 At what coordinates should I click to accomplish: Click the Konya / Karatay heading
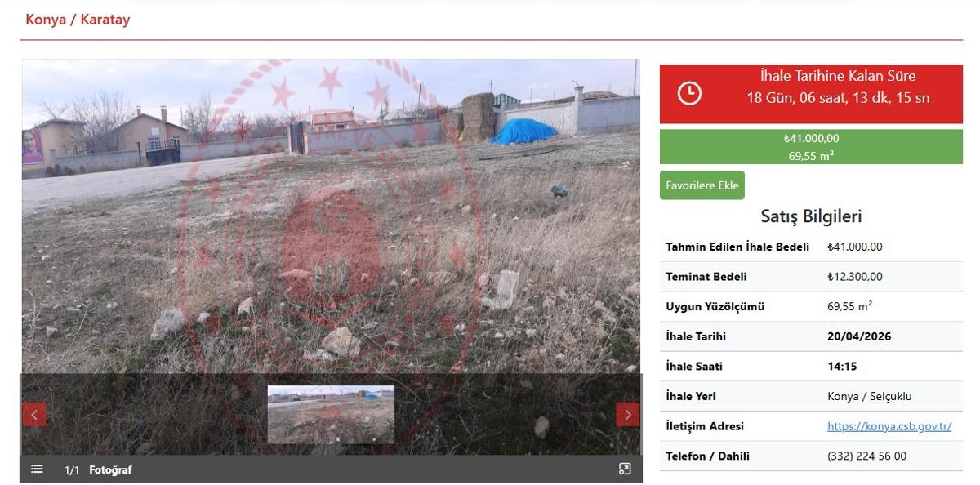pyautogui.click(x=78, y=20)
